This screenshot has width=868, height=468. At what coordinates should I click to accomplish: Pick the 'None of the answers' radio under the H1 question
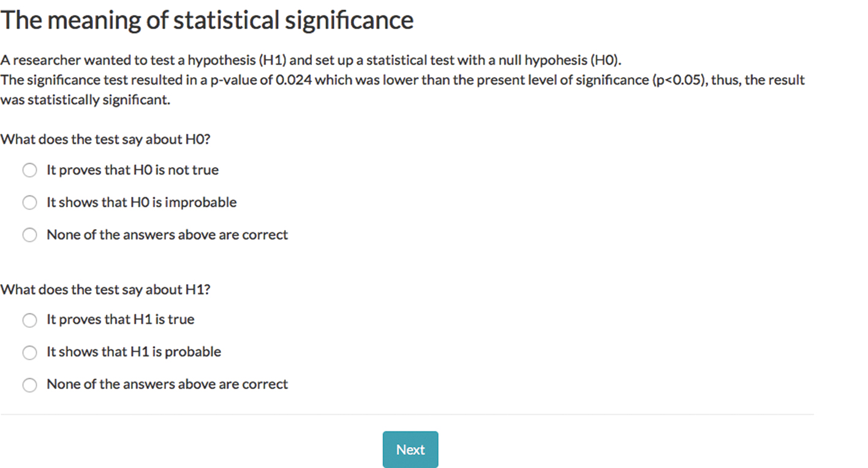pos(29,385)
